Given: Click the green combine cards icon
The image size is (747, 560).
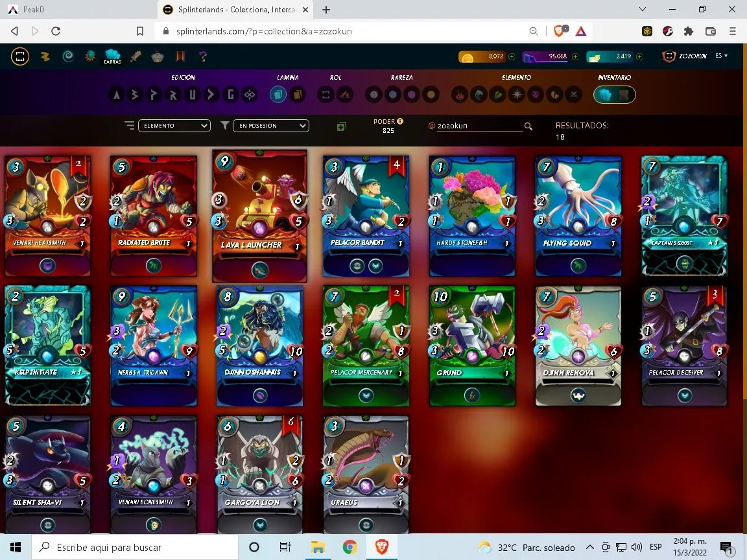Looking at the screenshot, I should [x=342, y=126].
